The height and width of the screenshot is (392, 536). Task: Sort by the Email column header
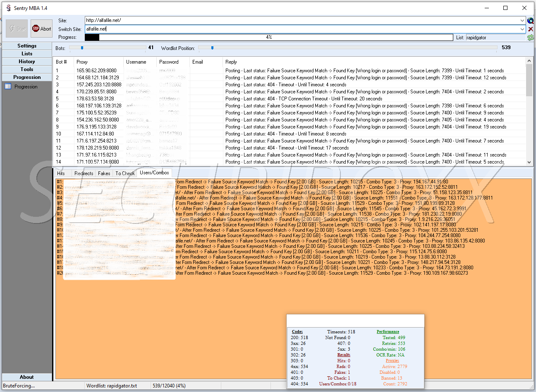click(x=206, y=62)
